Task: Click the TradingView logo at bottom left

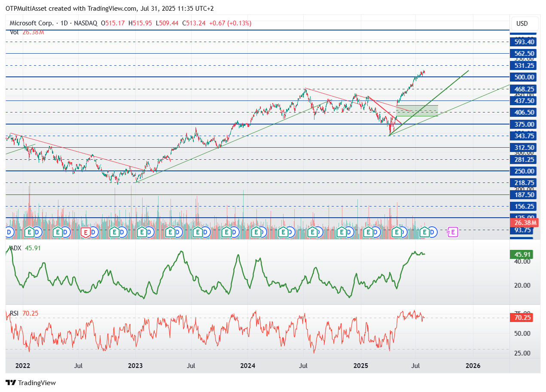Action: point(30,383)
